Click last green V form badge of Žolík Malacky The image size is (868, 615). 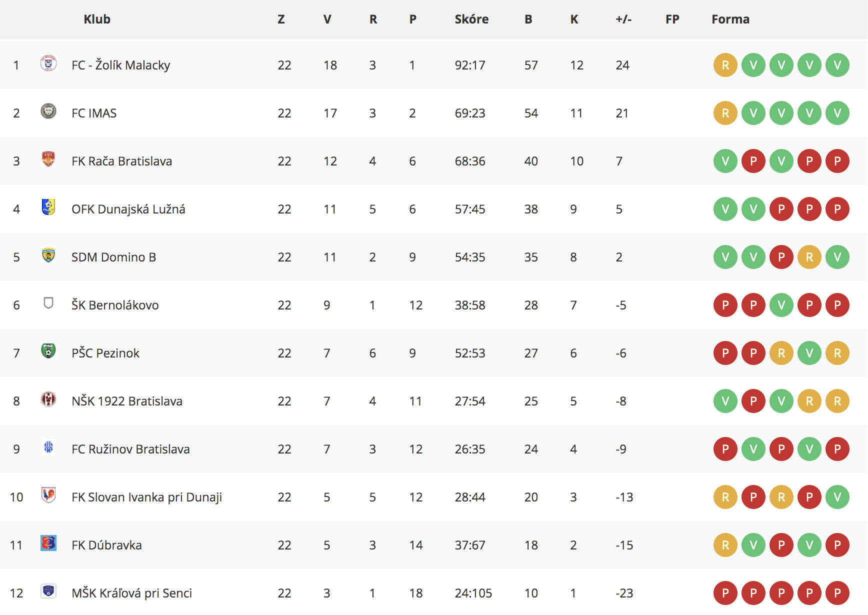tap(837, 65)
